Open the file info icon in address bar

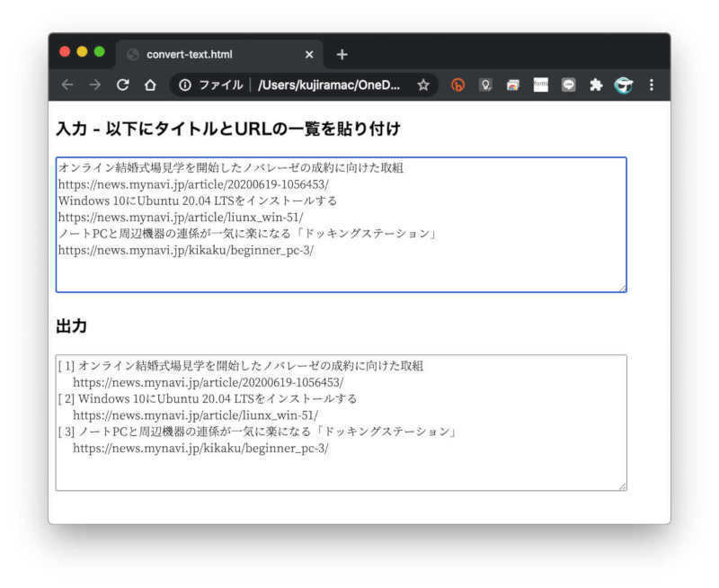pyautogui.click(x=185, y=85)
